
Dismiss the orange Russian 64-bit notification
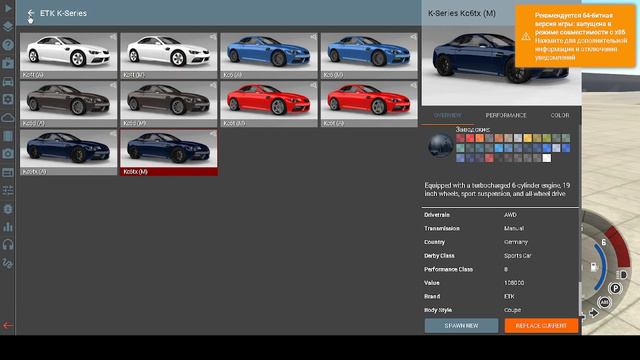tap(575, 36)
